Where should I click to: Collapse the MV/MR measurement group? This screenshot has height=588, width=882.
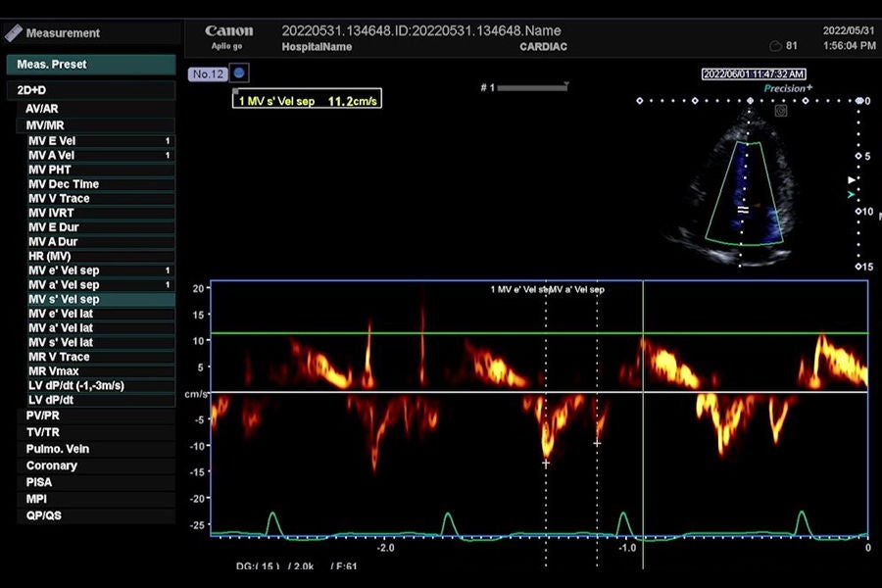pos(96,125)
